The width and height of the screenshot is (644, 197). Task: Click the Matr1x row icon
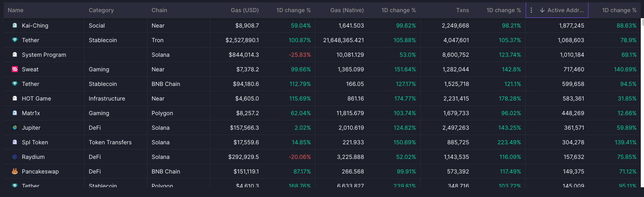coord(15,113)
